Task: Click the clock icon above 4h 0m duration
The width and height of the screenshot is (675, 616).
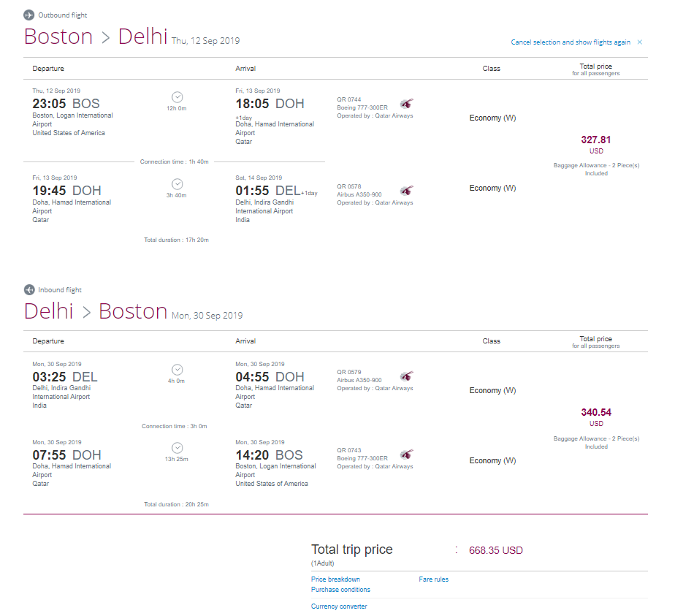Action: 177,370
